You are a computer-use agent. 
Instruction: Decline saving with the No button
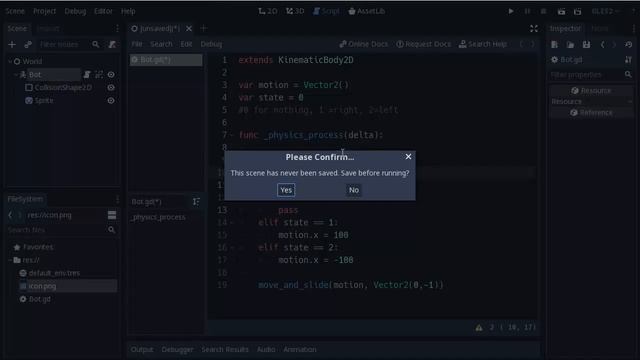pos(353,190)
